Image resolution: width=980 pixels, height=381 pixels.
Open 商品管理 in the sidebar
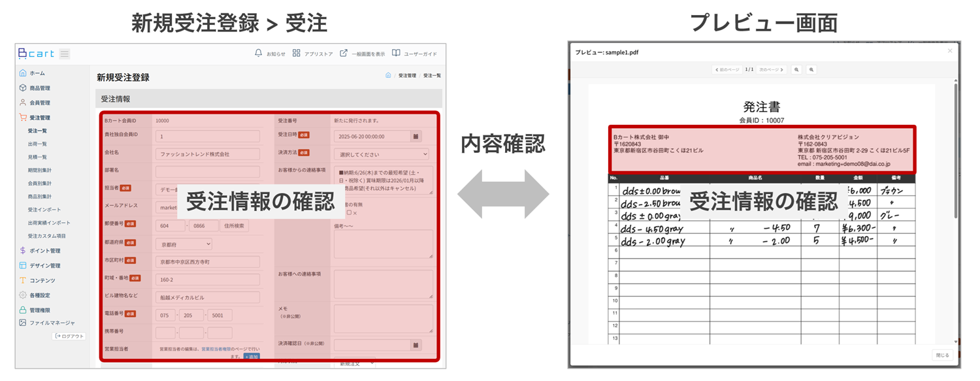tap(39, 88)
